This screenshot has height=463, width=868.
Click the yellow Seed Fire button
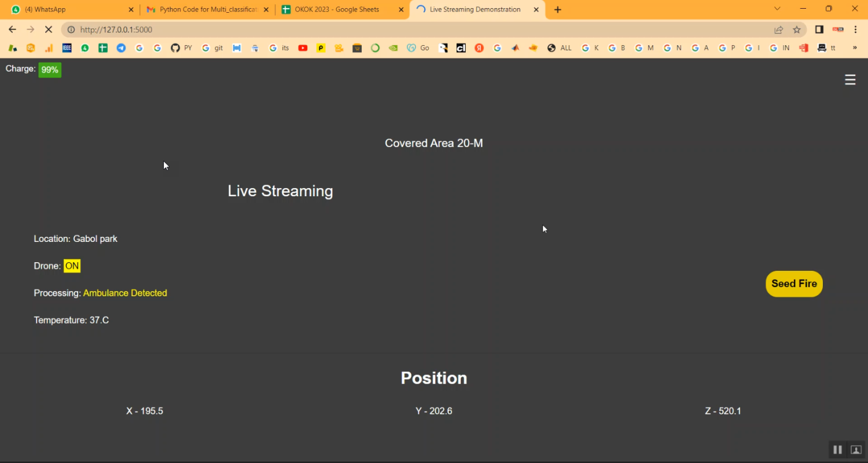(794, 284)
